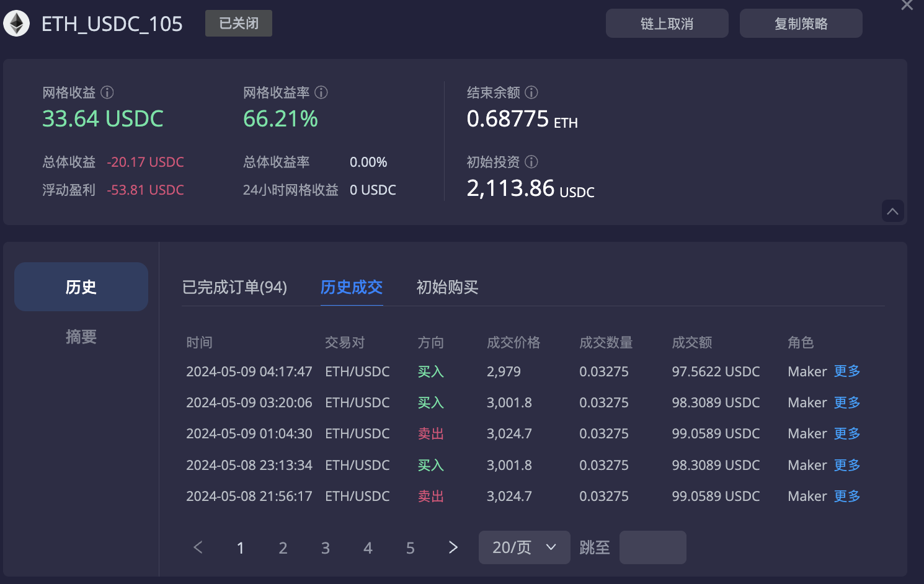924x584 pixels.
Task: Click timestamp 2024-05-09 01:04:30
Action: (249, 433)
